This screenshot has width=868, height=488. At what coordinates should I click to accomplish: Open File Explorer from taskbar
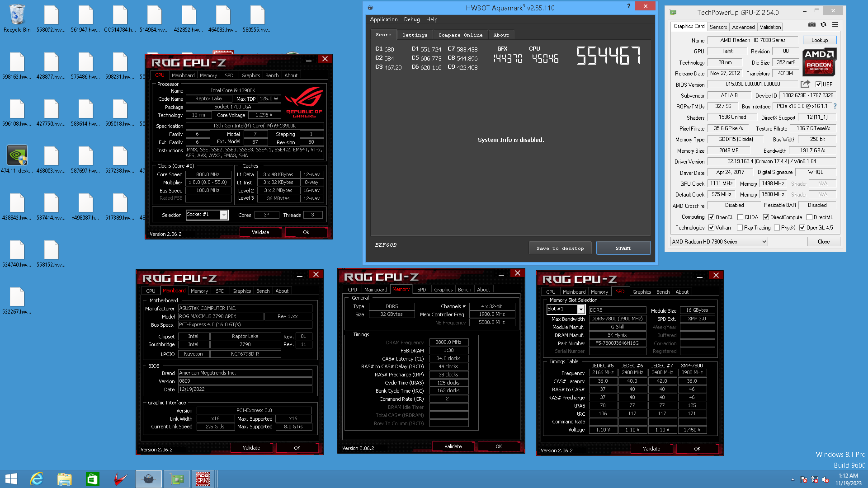point(64,479)
